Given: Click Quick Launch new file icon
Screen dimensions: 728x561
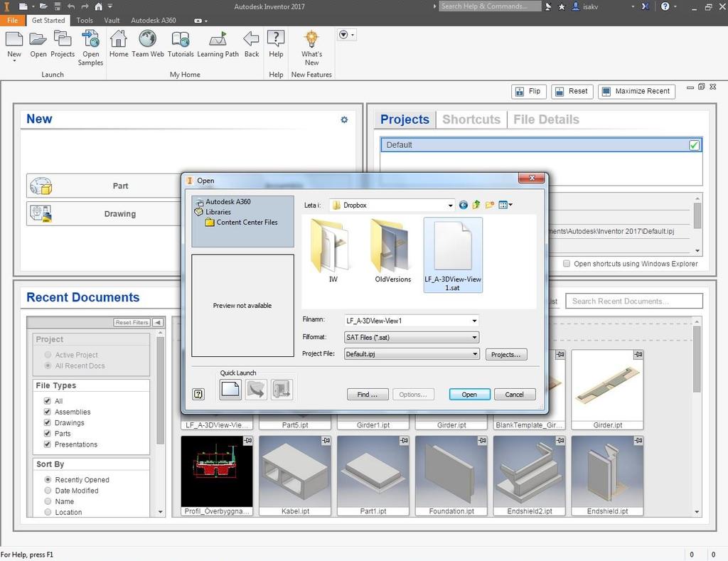Looking at the screenshot, I should click(x=230, y=389).
